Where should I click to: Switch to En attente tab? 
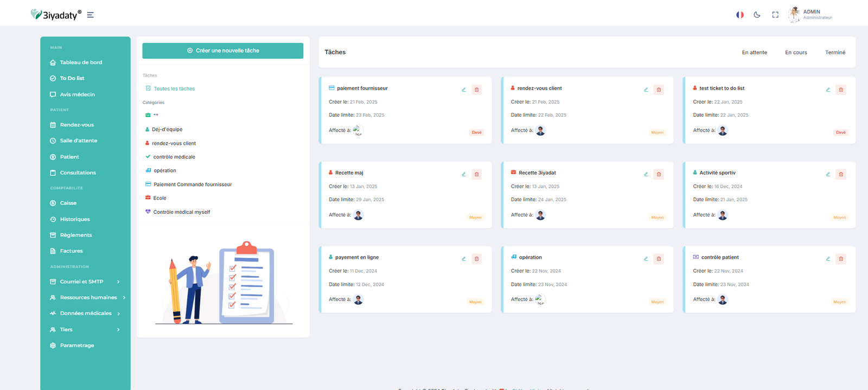[x=754, y=53]
